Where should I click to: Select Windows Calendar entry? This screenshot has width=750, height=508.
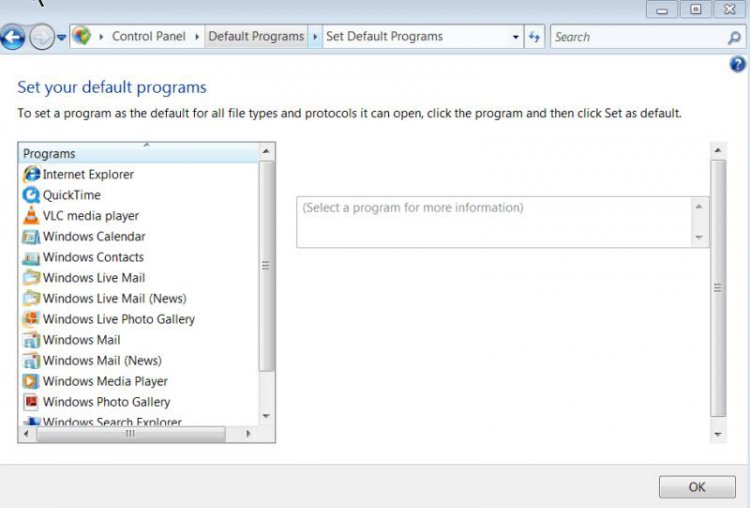coord(94,236)
